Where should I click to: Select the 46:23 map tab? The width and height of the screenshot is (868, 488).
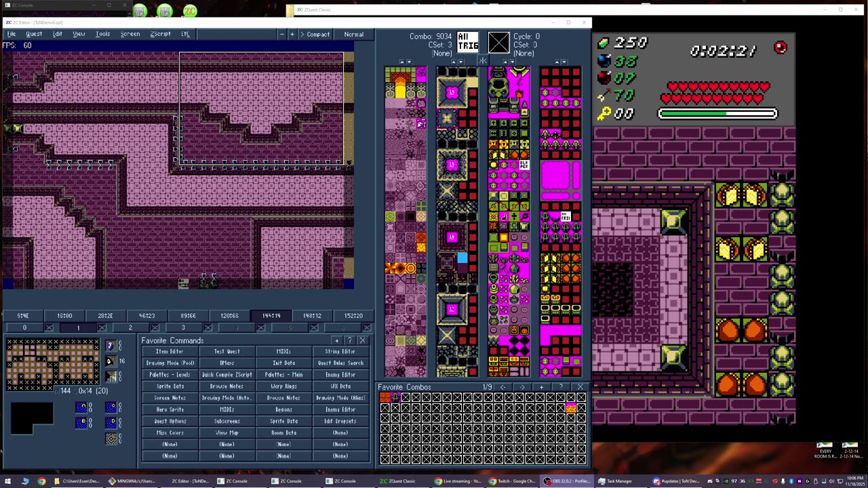click(x=146, y=316)
